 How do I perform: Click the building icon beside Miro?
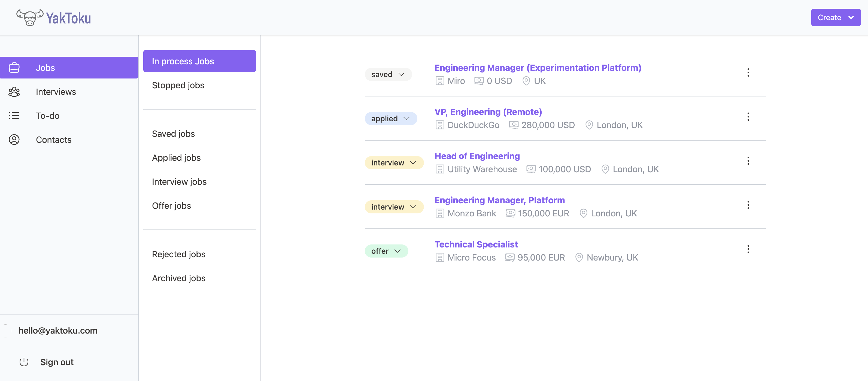[440, 81]
